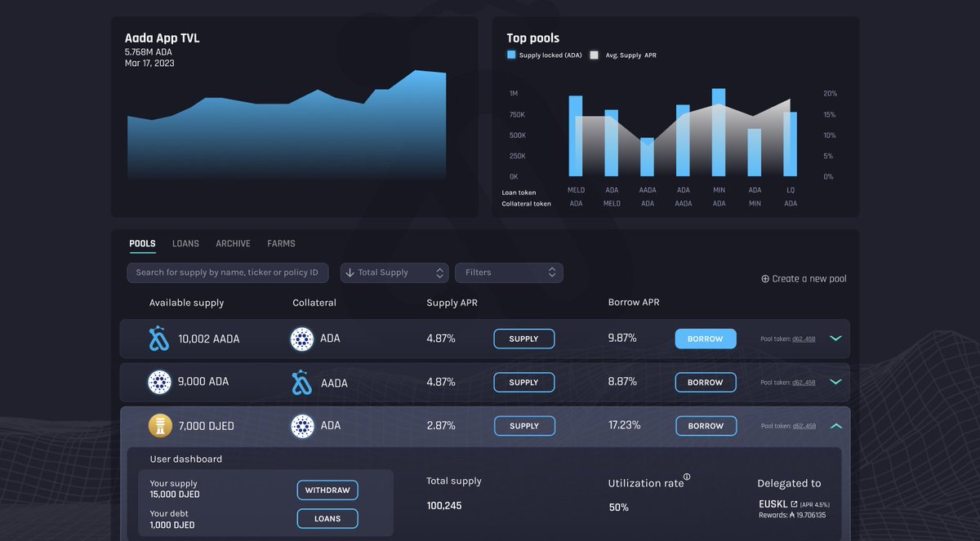Viewport: 980px width, 541px height.
Task: Select the ADA Cardano collateral icon next to AADA
Action: [x=301, y=338]
